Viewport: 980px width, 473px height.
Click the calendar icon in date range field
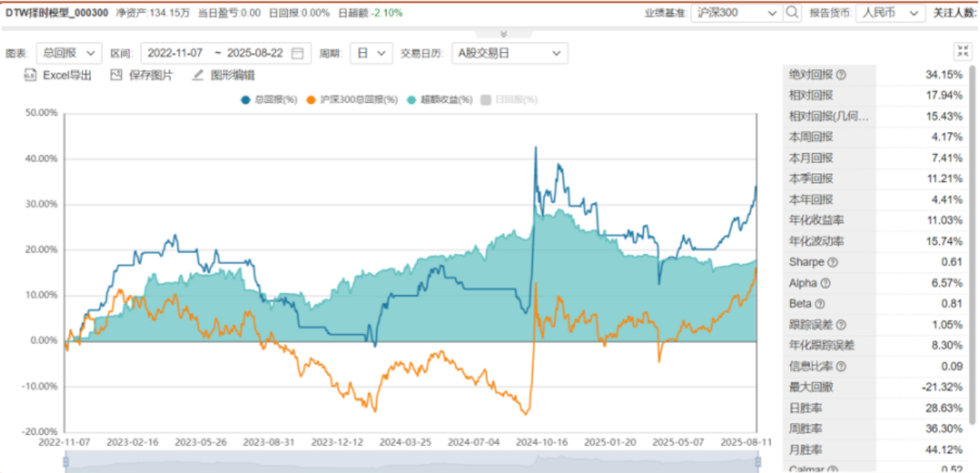tap(298, 53)
